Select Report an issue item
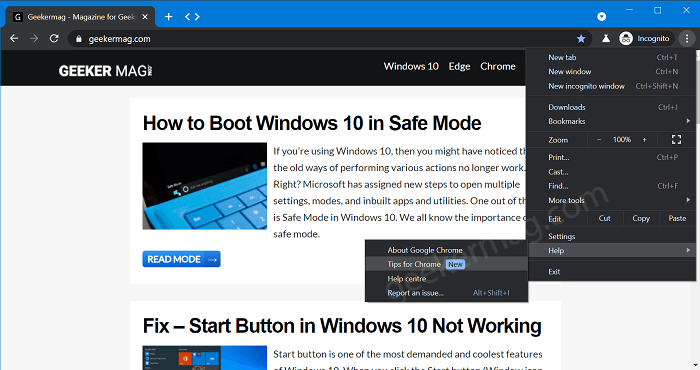 (446, 293)
